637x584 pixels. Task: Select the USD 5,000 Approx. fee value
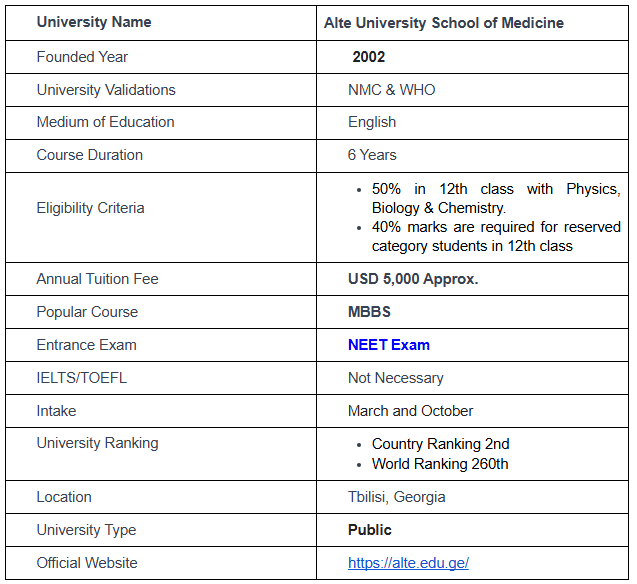(x=413, y=279)
